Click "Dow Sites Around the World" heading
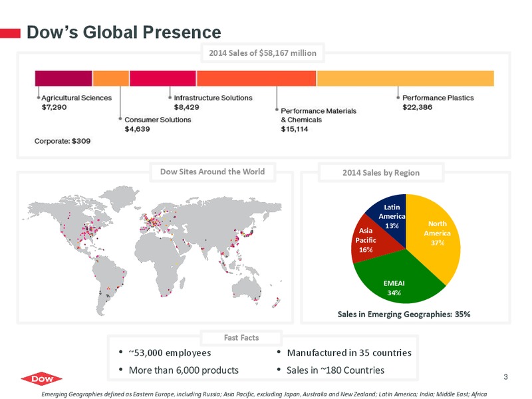 coord(212,172)
